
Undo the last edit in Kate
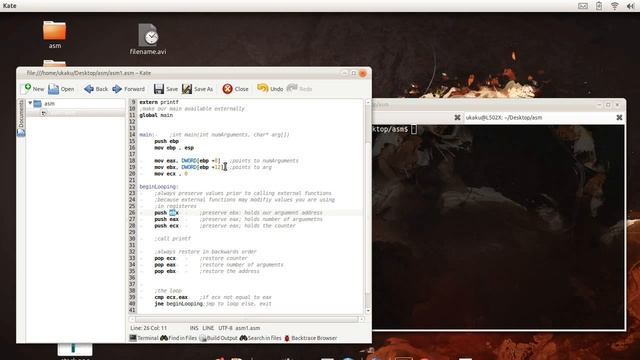(270, 89)
